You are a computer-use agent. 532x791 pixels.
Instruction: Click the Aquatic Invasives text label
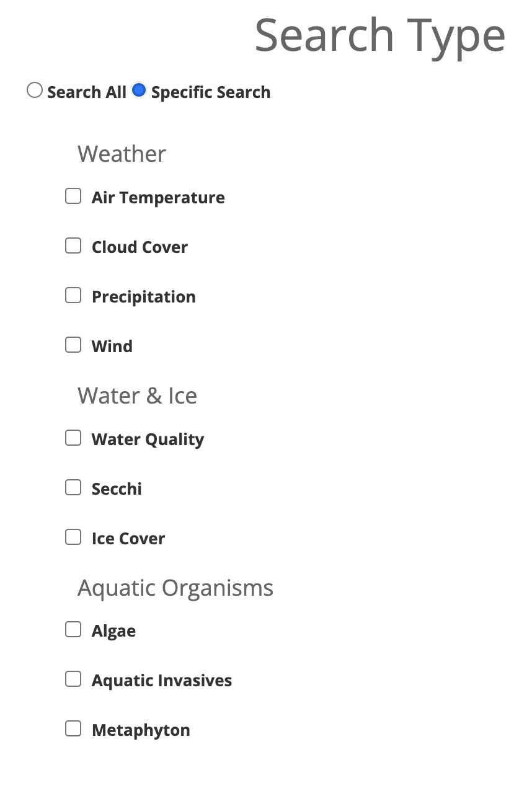[x=161, y=681]
